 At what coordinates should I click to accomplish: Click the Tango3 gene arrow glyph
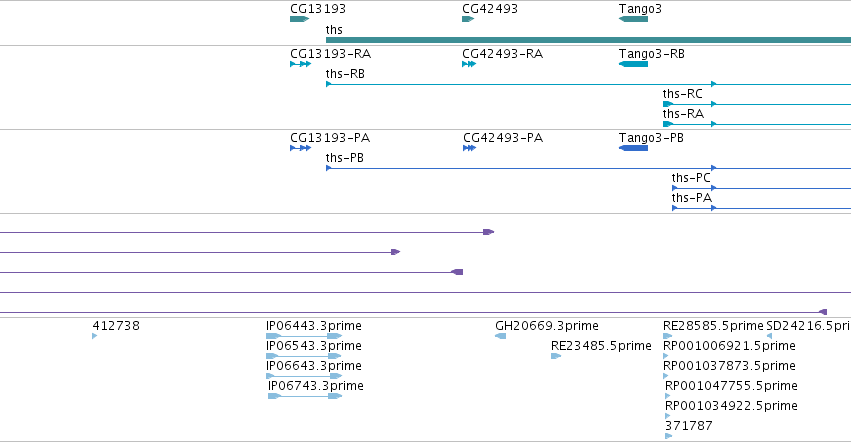[633, 19]
